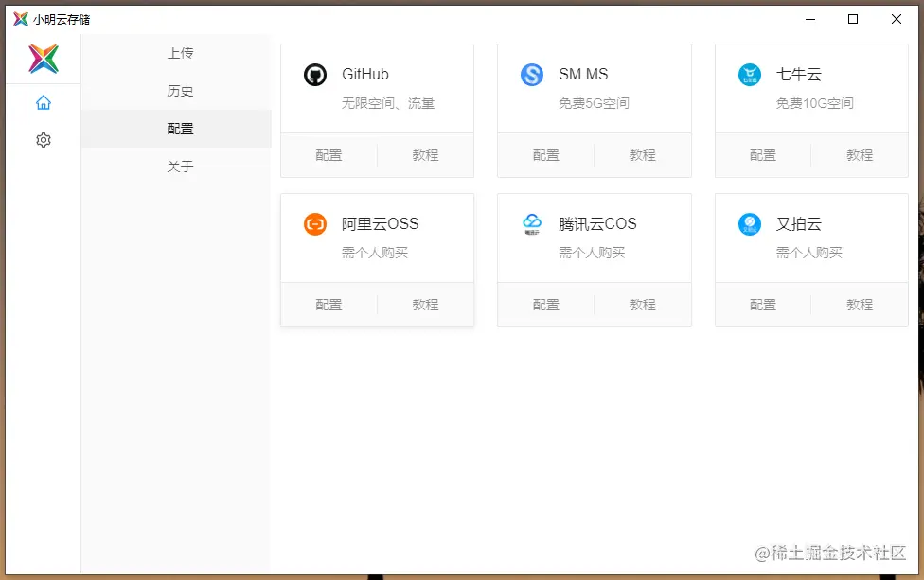Open 教程 for the 又拍云 card

[x=860, y=305]
